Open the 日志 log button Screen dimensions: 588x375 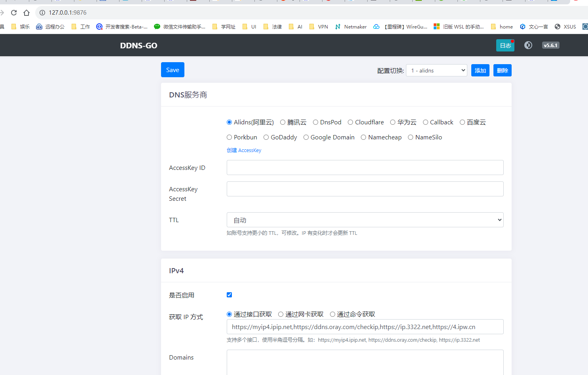[505, 46]
